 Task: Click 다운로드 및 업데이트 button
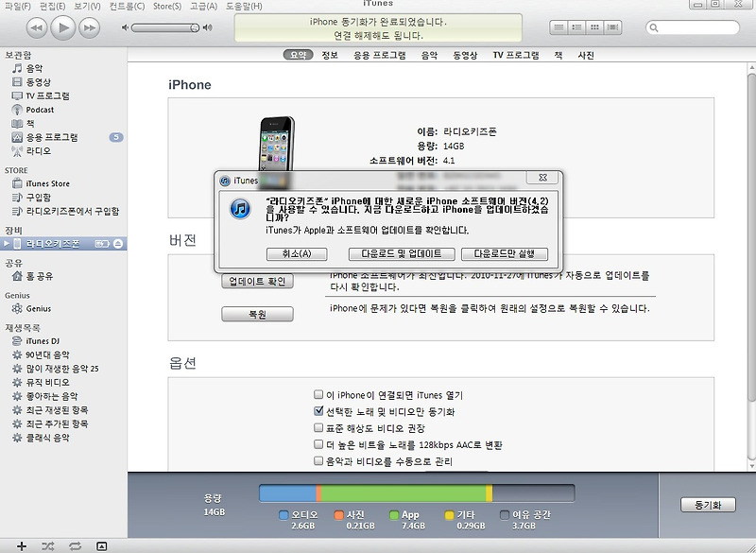[x=401, y=253]
